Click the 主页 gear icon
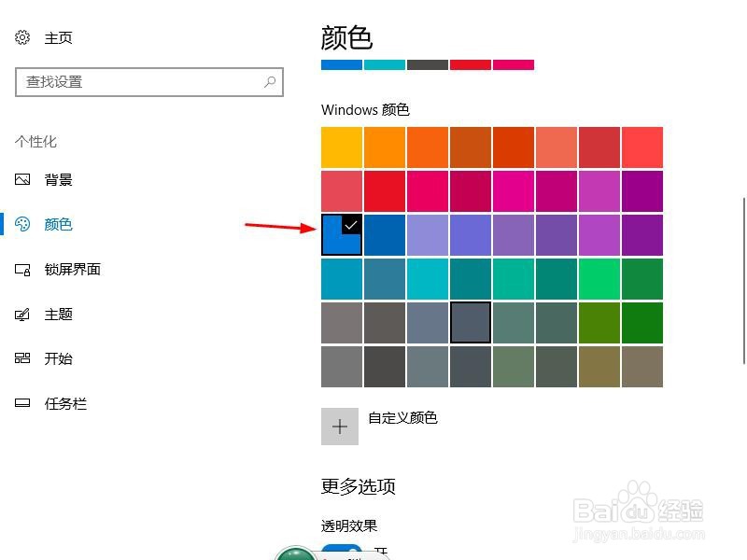This screenshot has height=560, width=747. (x=21, y=37)
